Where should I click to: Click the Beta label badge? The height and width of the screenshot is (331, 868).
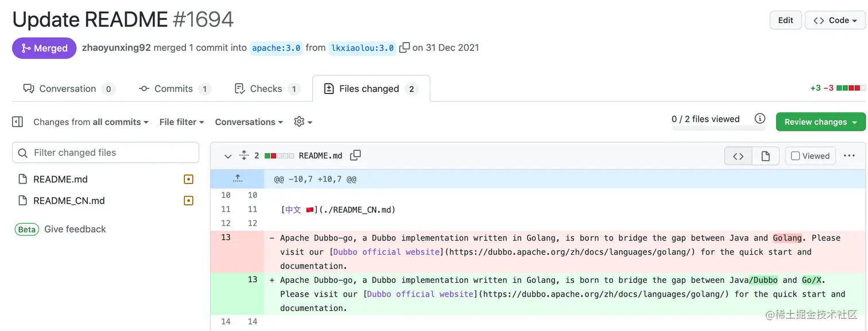tap(27, 229)
